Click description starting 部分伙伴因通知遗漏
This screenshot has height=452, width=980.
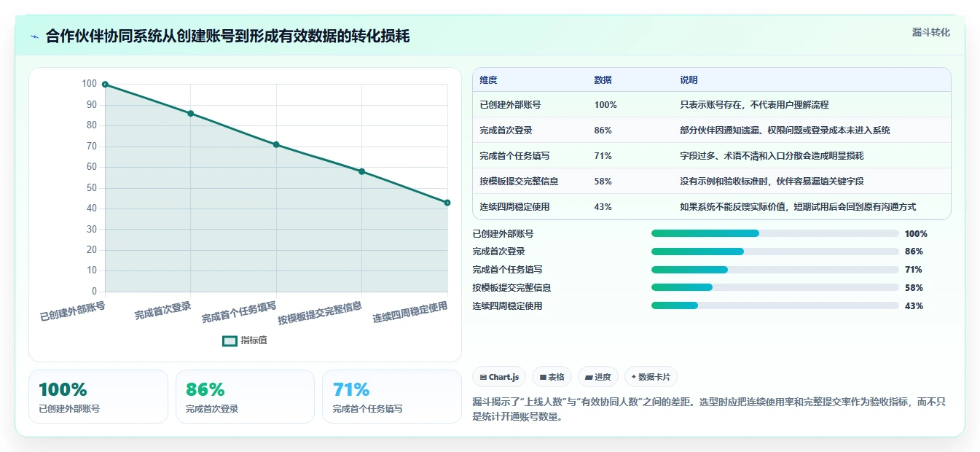[785, 130]
